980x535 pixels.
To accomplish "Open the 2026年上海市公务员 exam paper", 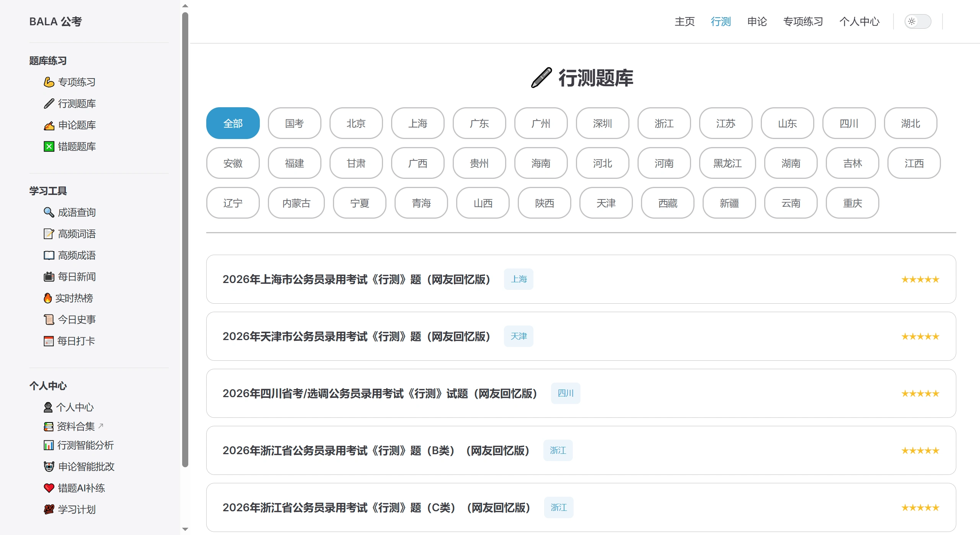I will tap(357, 279).
